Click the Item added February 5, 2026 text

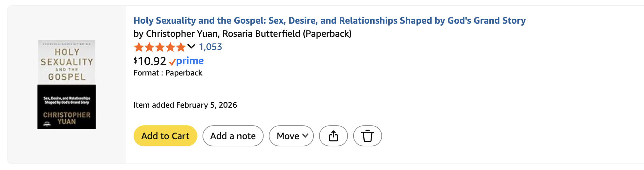(x=185, y=105)
